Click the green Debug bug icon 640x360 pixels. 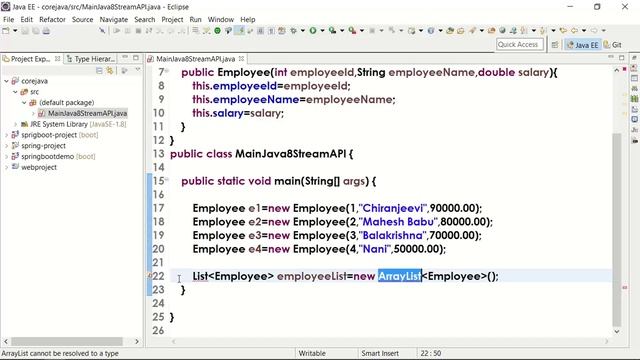click(293, 31)
